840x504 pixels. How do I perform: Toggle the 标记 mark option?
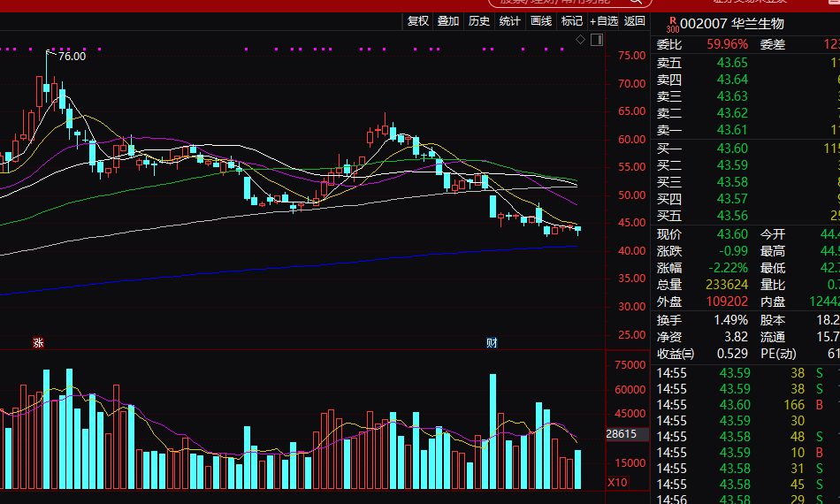[572, 21]
